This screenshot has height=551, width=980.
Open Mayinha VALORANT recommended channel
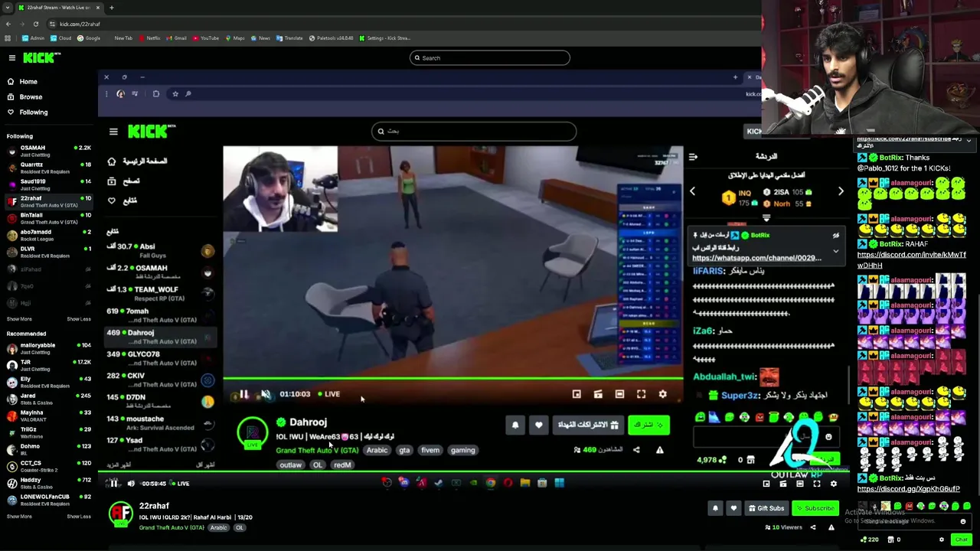pyautogui.click(x=49, y=416)
